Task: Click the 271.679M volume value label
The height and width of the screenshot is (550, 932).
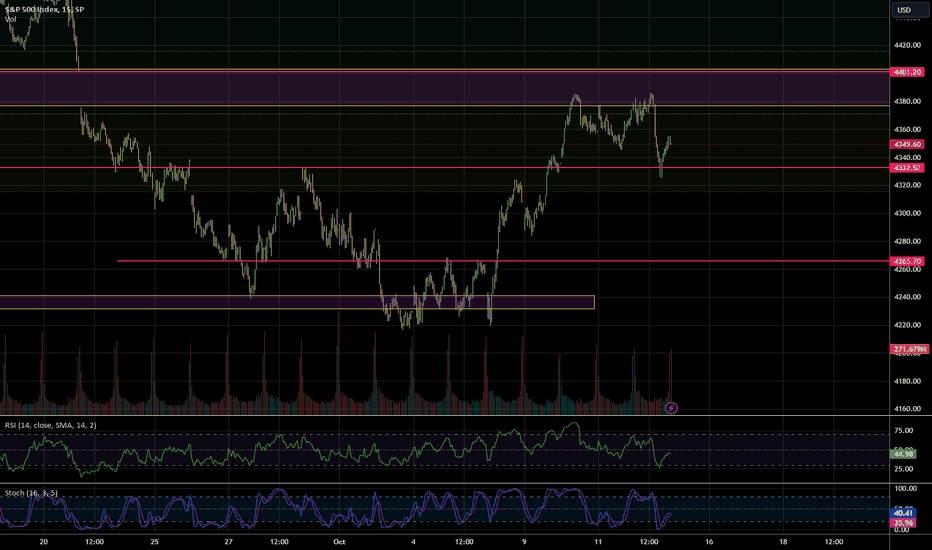Action: [909, 349]
